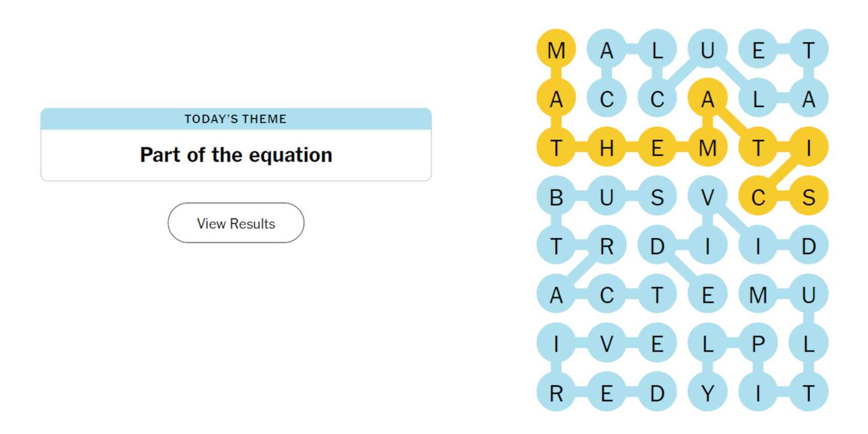868x434 pixels.
Task: Select the TODAY'S THEME header bar
Action: tap(235, 119)
